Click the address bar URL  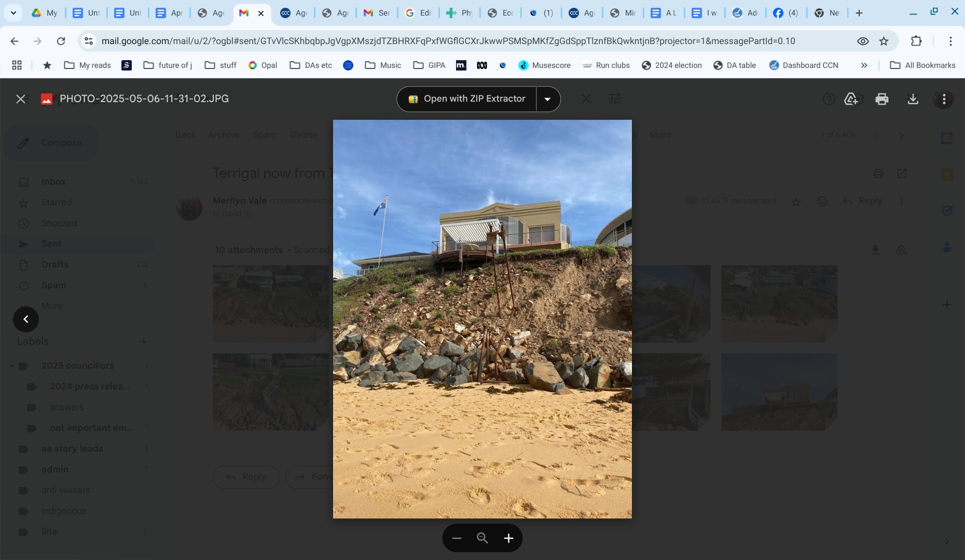point(448,41)
